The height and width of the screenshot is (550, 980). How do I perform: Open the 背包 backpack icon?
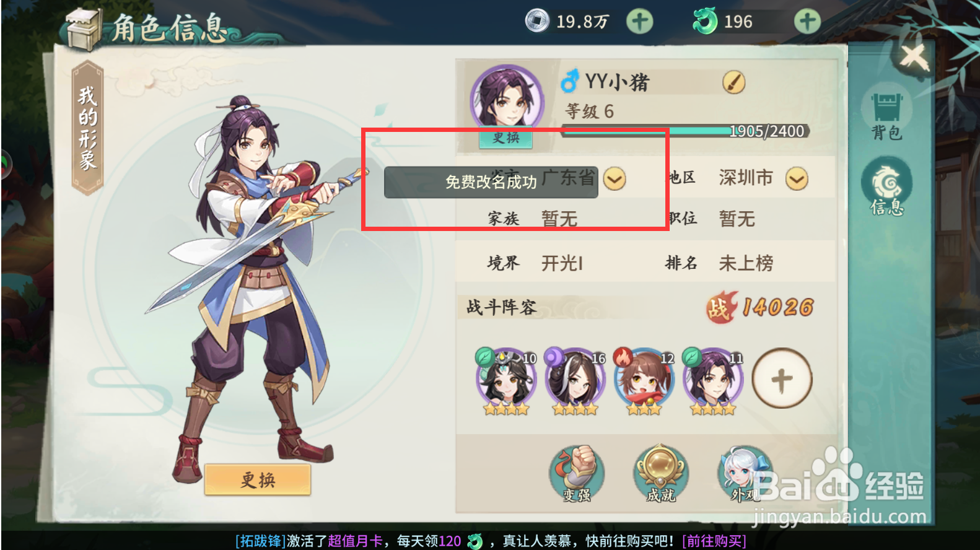886,115
